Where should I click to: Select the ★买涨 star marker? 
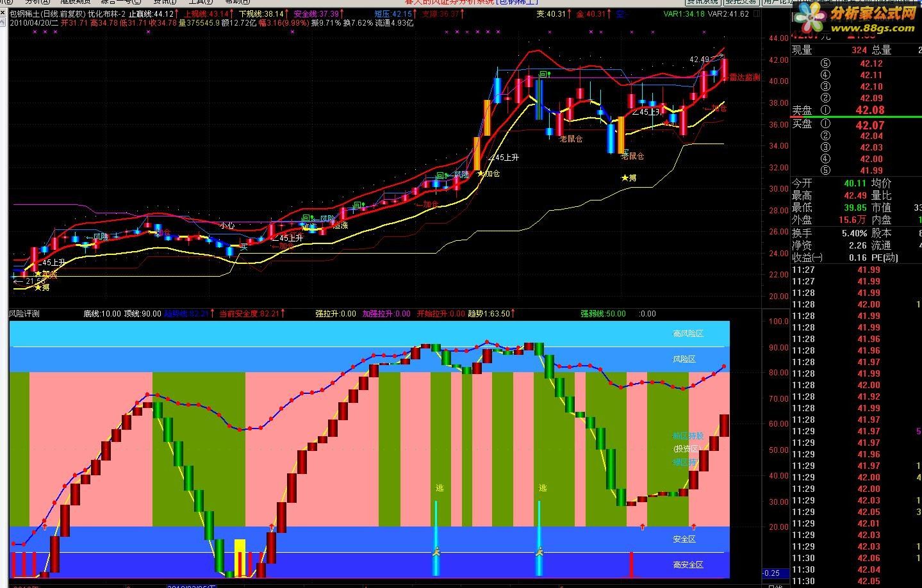[46, 275]
